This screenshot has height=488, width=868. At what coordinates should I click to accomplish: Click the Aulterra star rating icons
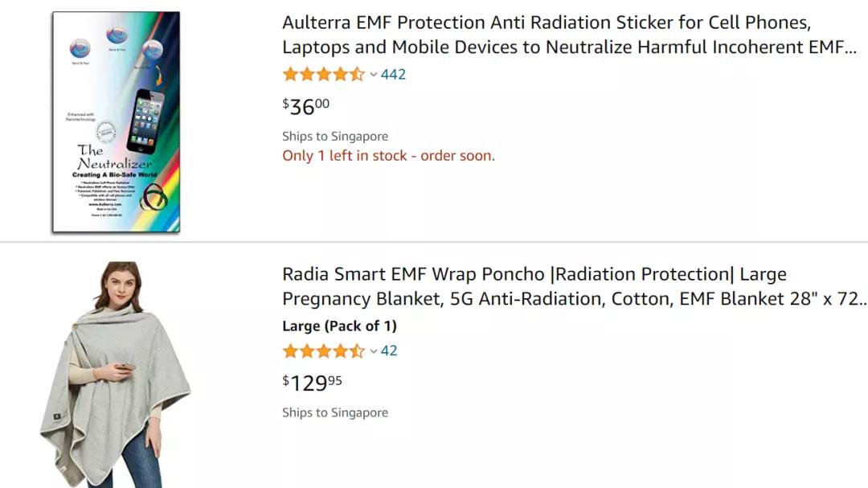323,75
